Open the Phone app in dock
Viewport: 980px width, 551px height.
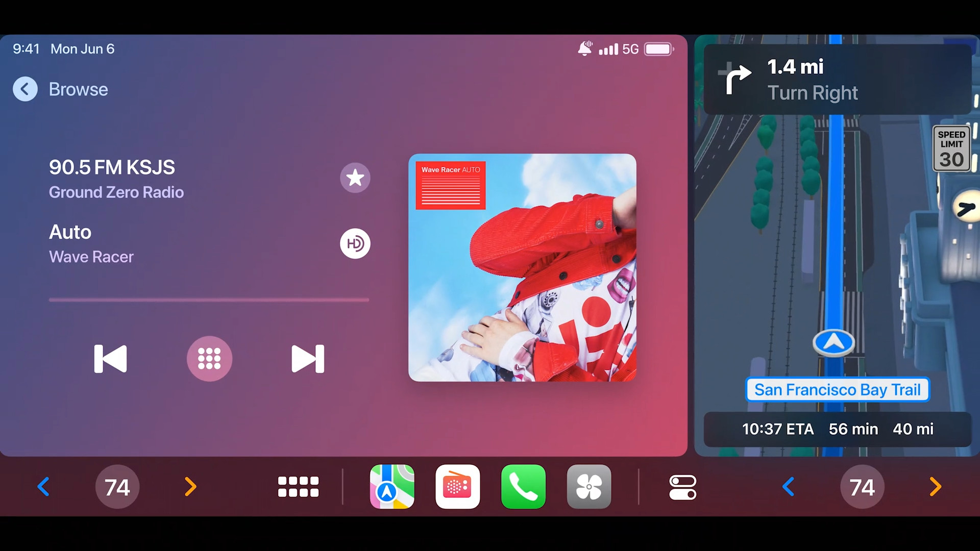(x=523, y=487)
